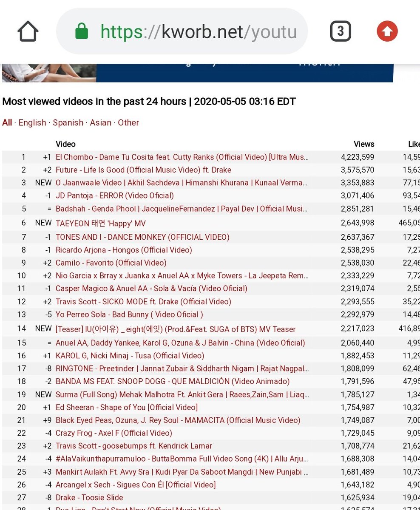Open Arcangel x Sech - Sigues Con Él link
This screenshot has height=510, width=420.
click(136, 484)
